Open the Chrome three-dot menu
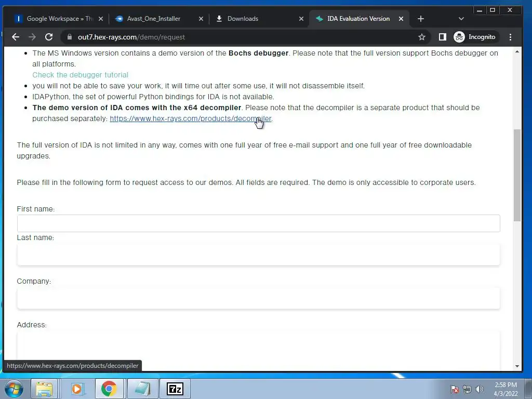 (x=510, y=37)
